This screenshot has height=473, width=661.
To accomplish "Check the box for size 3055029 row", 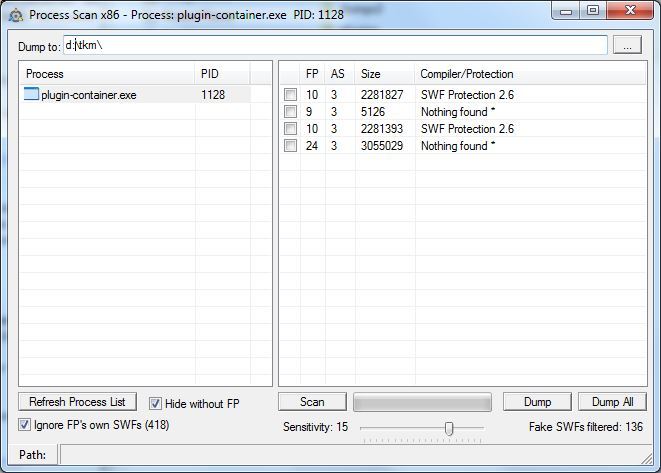I will click(290, 145).
